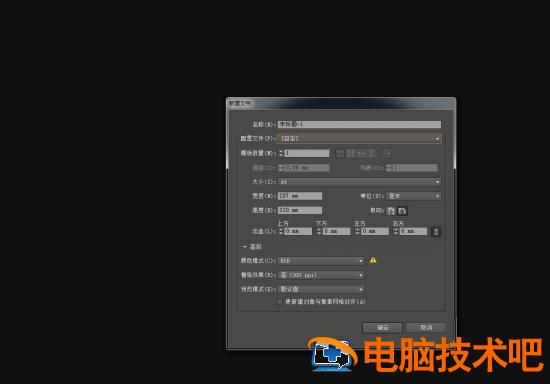Open the raster effects 300 ppi dropdown

click(x=321, y=275)
